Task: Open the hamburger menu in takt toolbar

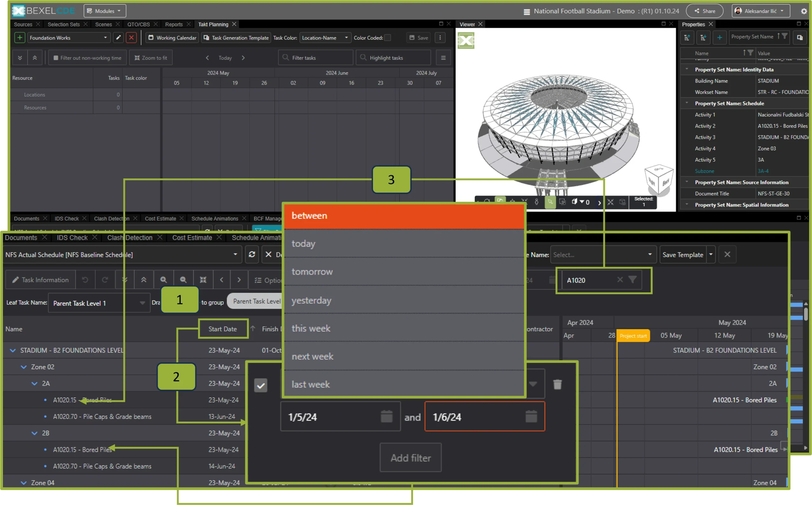Action: point(443,58)
